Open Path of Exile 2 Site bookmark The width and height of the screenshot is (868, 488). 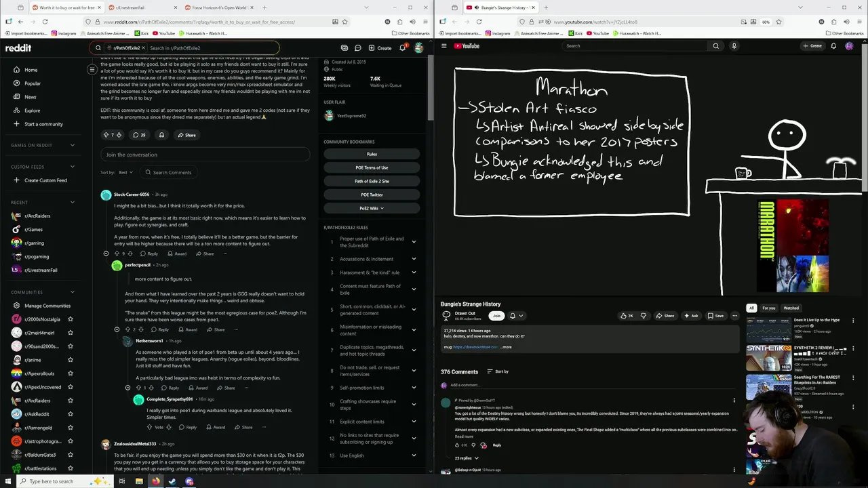[x=372, y=181]
